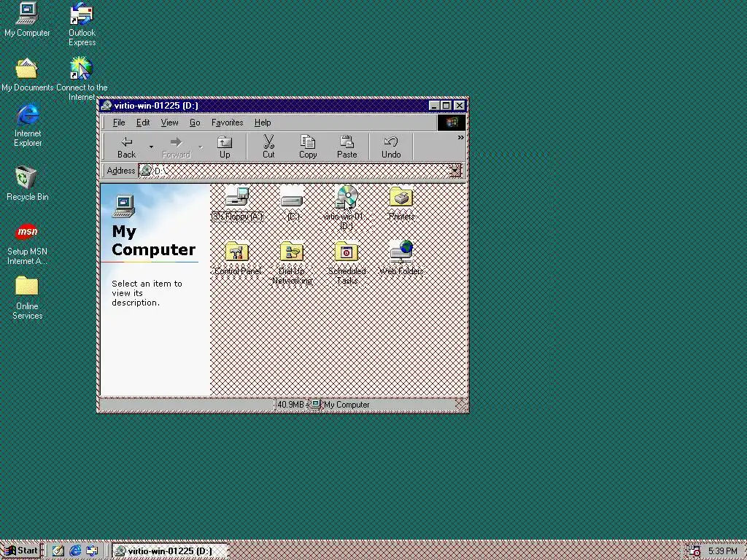The image size is (747, 560).
Task: Select Recycle Bin desktop icon
Action: (x=28, y=183)
